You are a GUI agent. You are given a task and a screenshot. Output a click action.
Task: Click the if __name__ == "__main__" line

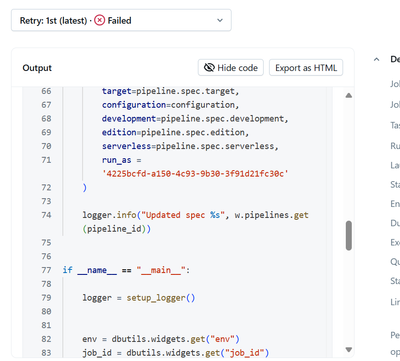tap(126, 270)
